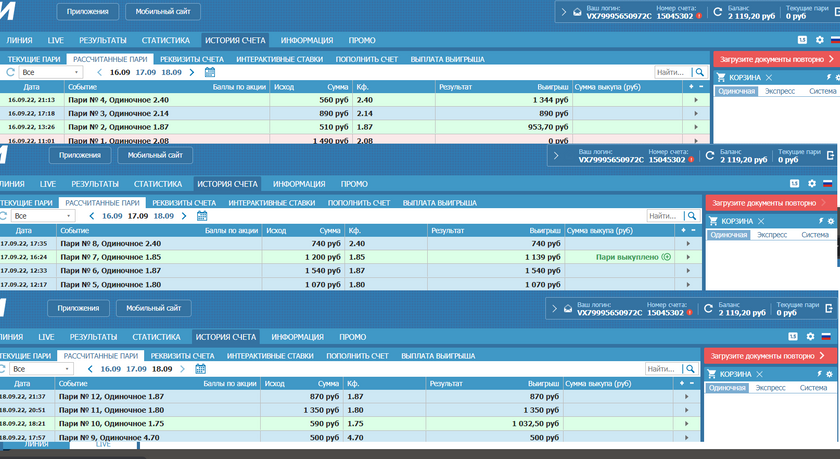Viewport: 840px width, 459px height.
Task: Click the Найти search field in the bottom screenshot
Action: [x=663, y=369]
